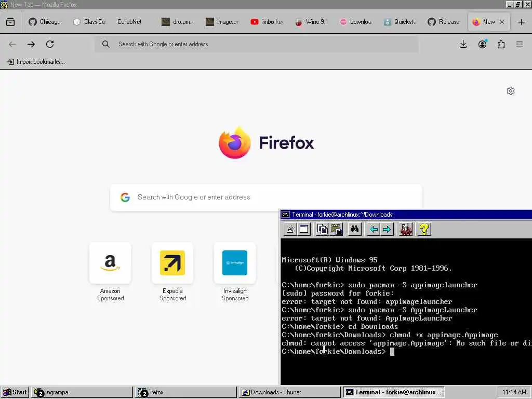Switch to the download tab
The height and width of the screenshot is (399, 532).
pos(355,22)
